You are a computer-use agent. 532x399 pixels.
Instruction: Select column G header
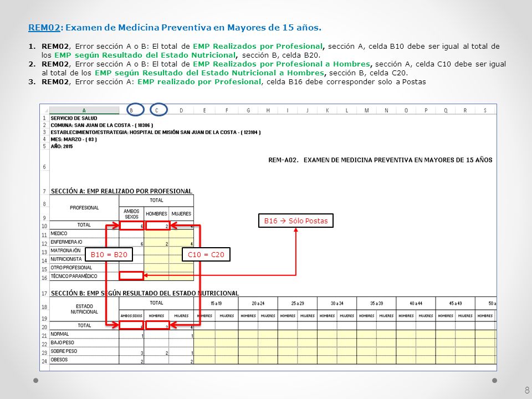[248, 110]
